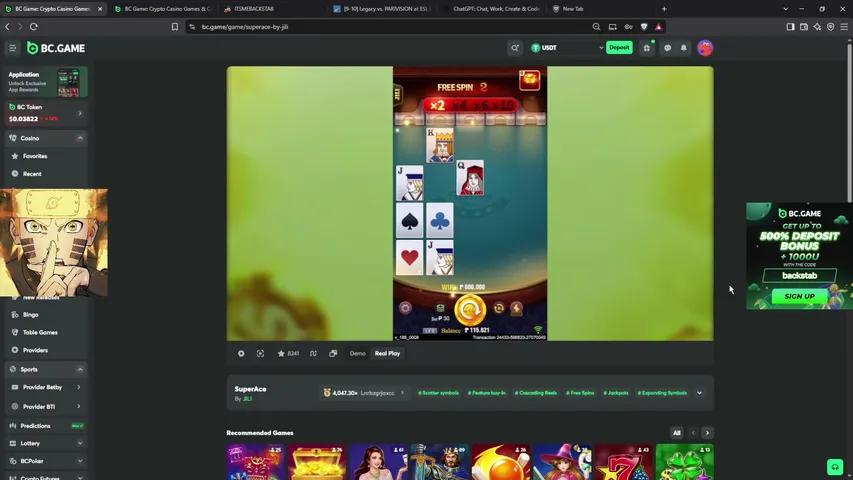This screenshot has height=480, width=853.
Task: Toggle the browser sidebar panel
Action: [790, 27]
